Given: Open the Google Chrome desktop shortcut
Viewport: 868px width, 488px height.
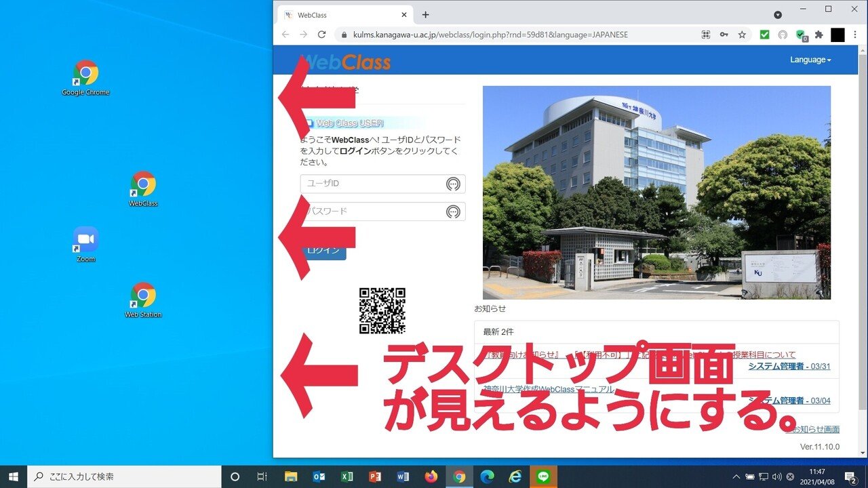Looking at the screenshot, I should (85, 78).
